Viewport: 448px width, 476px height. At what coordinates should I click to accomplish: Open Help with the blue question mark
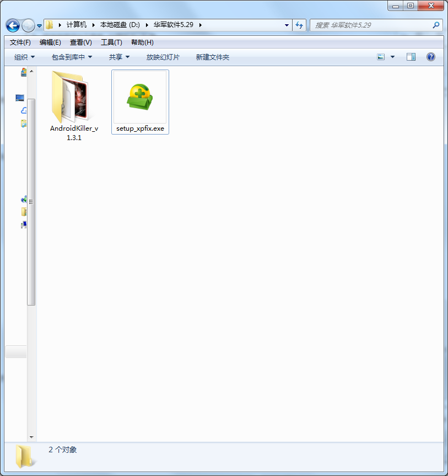[x=431, y=57]
